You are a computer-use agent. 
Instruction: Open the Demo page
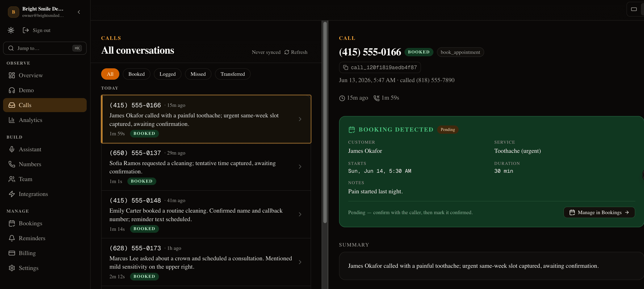point(45,90)
